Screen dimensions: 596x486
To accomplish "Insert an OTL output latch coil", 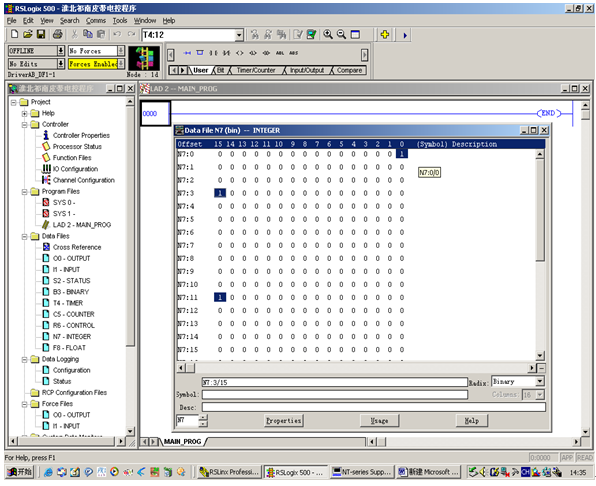I will [x=253, y=53].
